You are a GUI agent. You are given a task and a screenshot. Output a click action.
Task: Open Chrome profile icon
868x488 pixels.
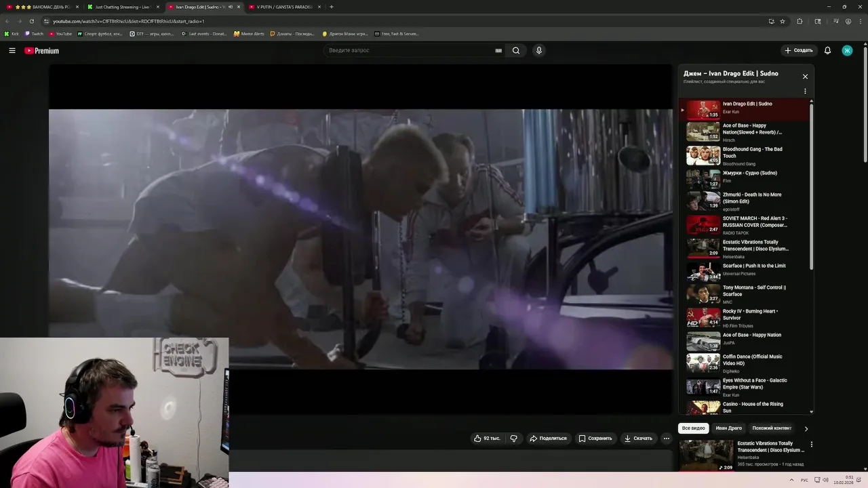pyautogui.click(x=848, y=21)
